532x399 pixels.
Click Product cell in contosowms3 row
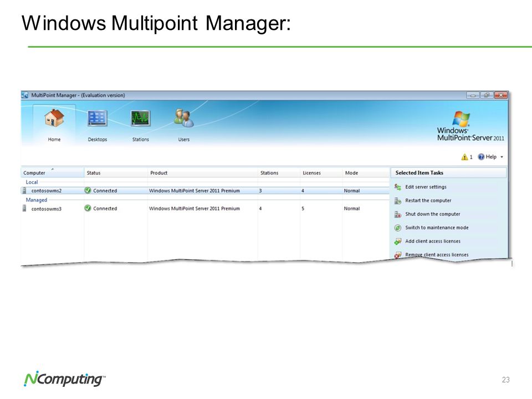tap(195, 208)
